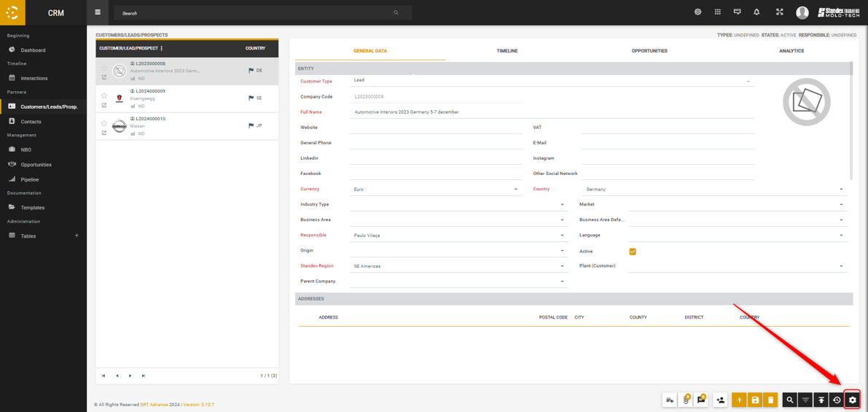Switch to the Timeline tab
Viewport: 868px width, 412px height.
tap(507, 51)
